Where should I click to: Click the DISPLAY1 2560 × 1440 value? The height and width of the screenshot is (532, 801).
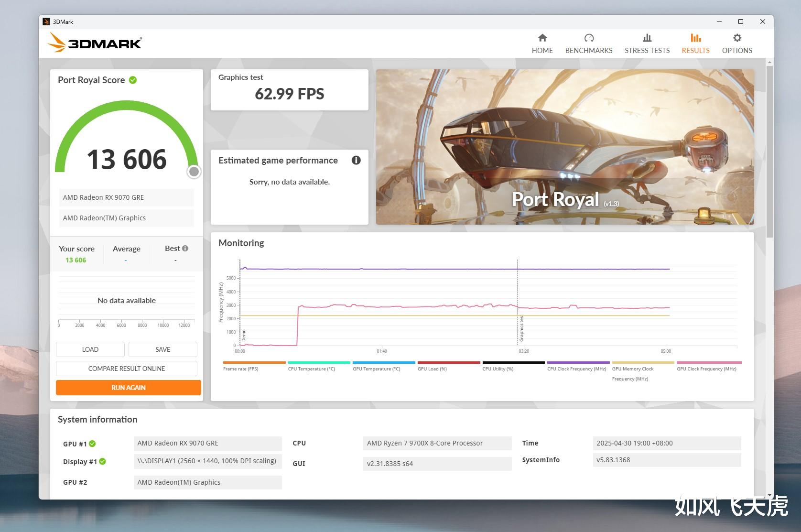207,461
